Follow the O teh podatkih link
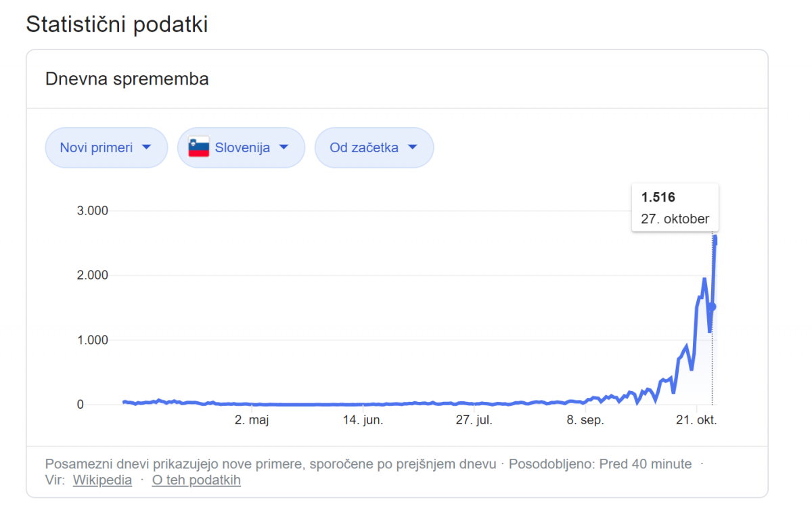 196,480
